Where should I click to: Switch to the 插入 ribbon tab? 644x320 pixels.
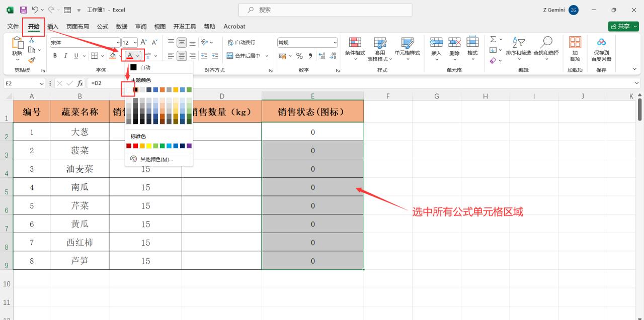coord(53,27)
